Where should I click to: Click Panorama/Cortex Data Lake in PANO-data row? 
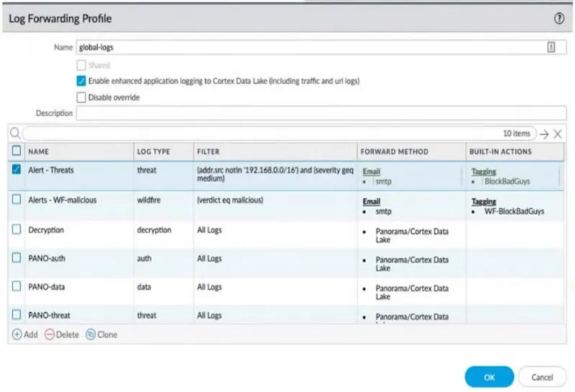[412, 292]
